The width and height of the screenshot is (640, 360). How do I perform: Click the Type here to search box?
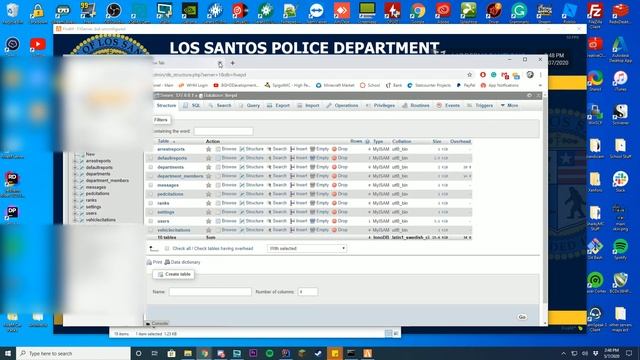[73, 353]
